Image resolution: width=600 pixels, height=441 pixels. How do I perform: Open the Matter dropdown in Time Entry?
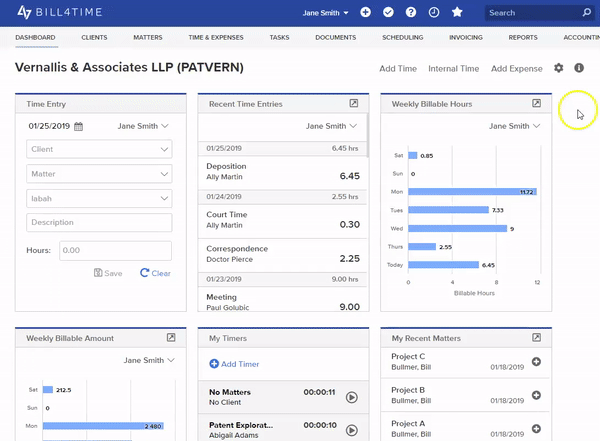[x=99, y=174]
